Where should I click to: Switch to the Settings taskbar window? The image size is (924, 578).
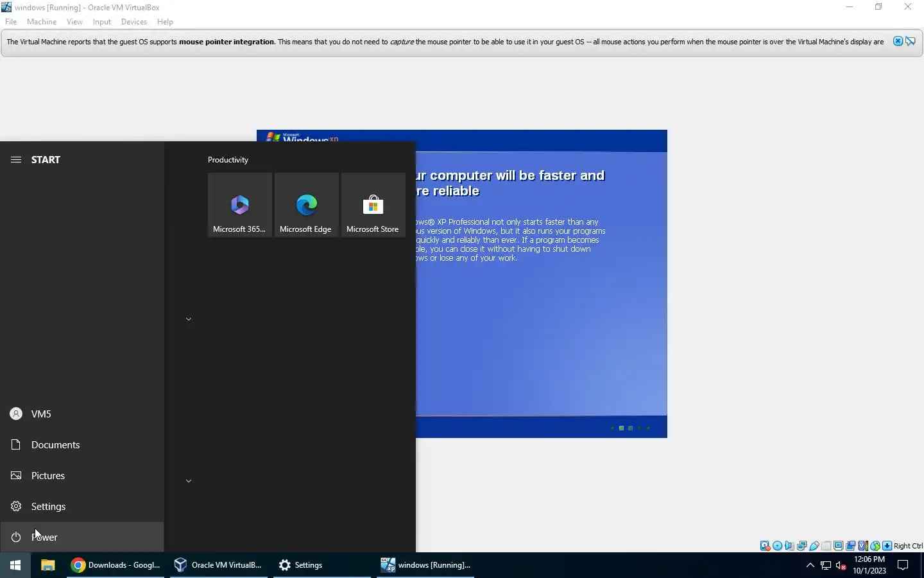pos(322,565)
